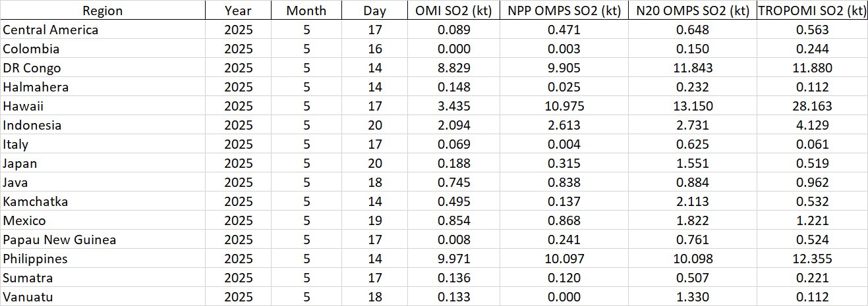Click the Region column header
868x306 pixels.
point(102,11)
